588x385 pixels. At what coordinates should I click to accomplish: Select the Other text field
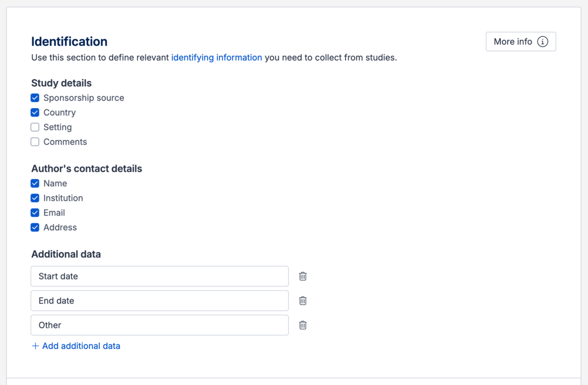(x=160, y=325)
